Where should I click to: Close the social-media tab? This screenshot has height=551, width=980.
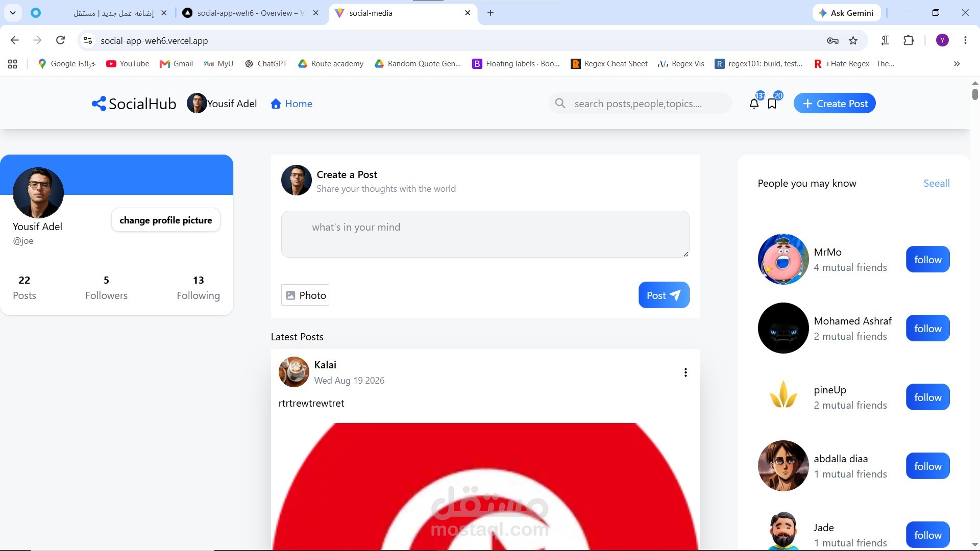pos(468,13)
